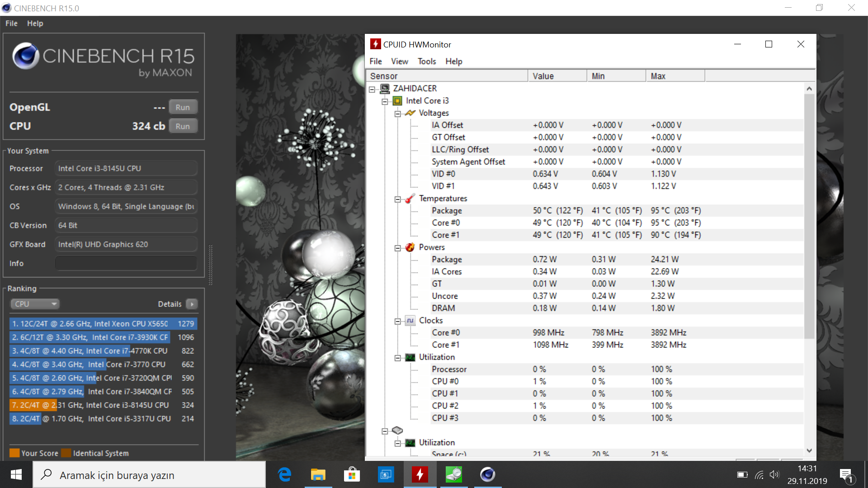Select the i3-8145U ranking entry

103,405
